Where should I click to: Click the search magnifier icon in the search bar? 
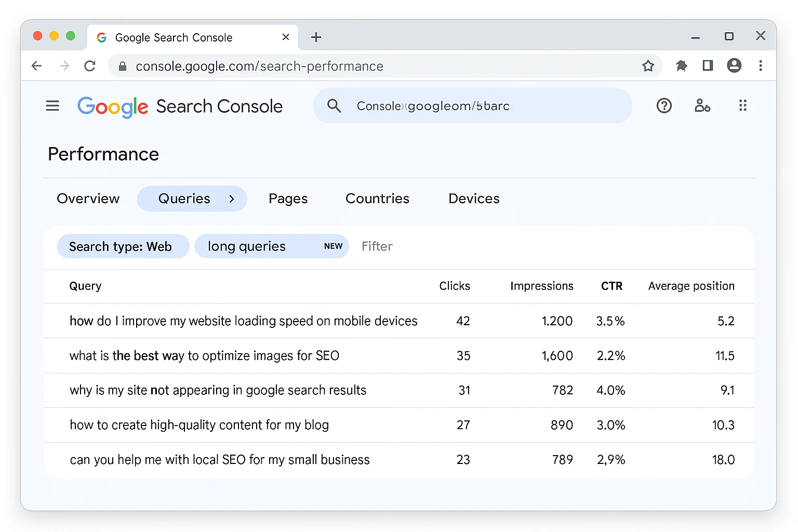tap(334, 105)
